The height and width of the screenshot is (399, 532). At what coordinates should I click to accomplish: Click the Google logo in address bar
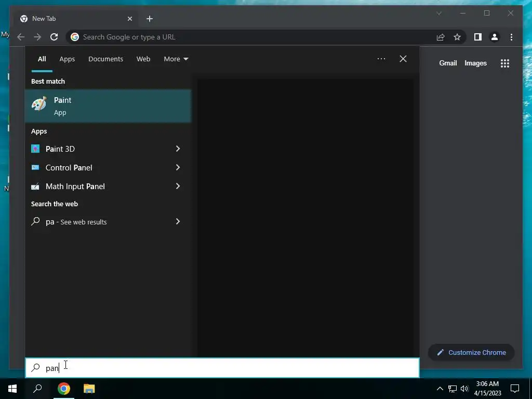[x=75, y=37]
